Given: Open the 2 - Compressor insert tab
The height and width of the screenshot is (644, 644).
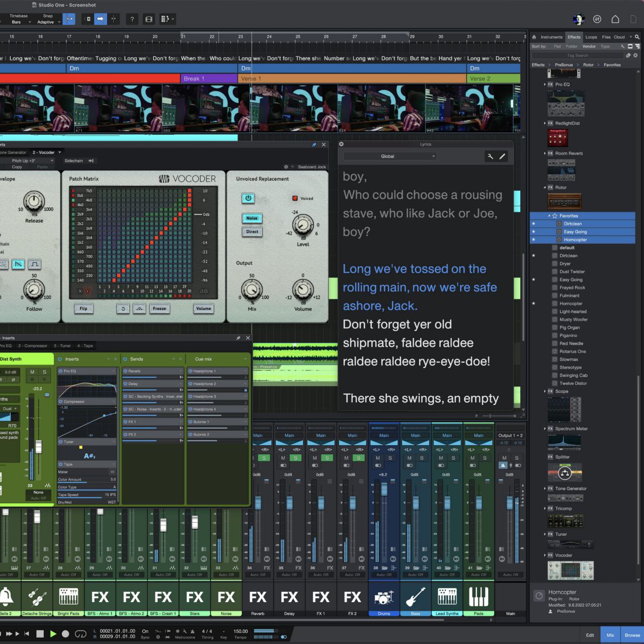Looking at the screenshot, I should 33,346.
